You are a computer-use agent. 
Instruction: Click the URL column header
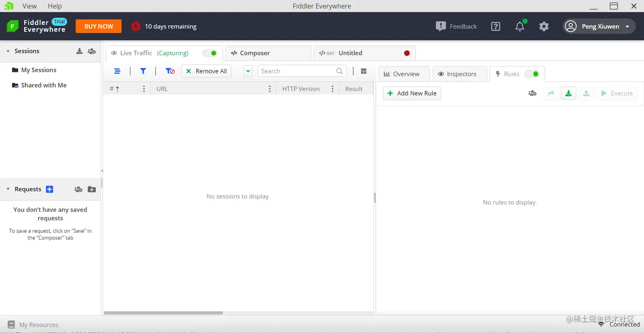pyautogui.click(x=162, y=89)
